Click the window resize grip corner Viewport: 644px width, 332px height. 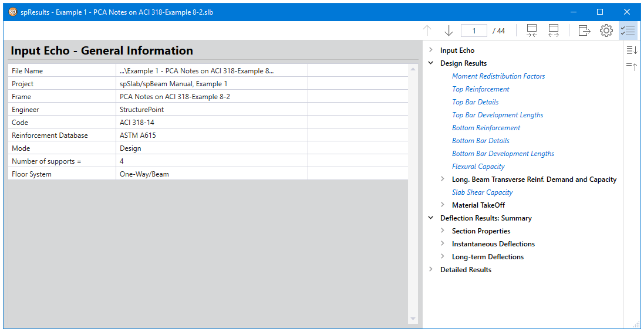tap(636, 324)
